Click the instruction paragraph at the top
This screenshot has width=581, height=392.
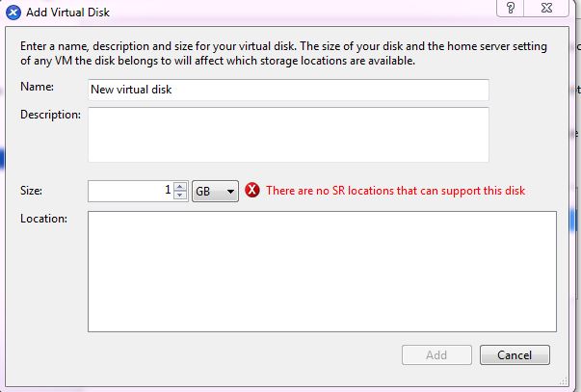(283, 54)
